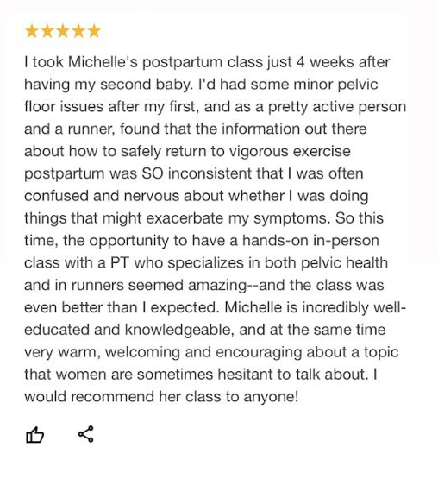
Task: Select the second gold rating star
Action: [x=47, y=31]
